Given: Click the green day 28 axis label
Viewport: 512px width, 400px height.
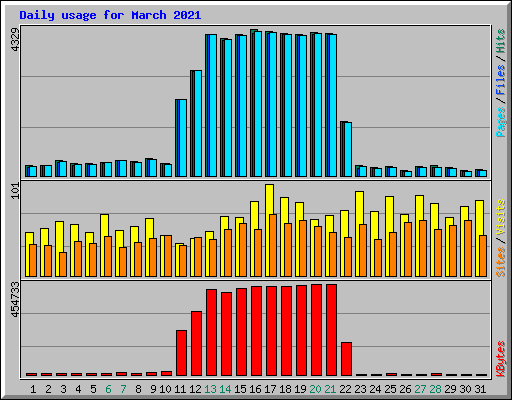Looking at the screenshot, I should tap(435, 389).
